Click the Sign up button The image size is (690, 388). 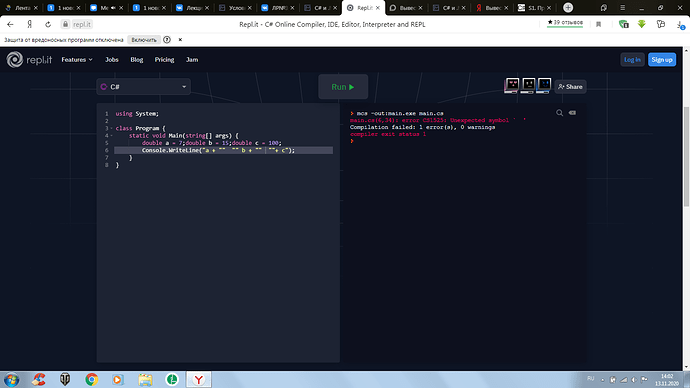point(662,59)
